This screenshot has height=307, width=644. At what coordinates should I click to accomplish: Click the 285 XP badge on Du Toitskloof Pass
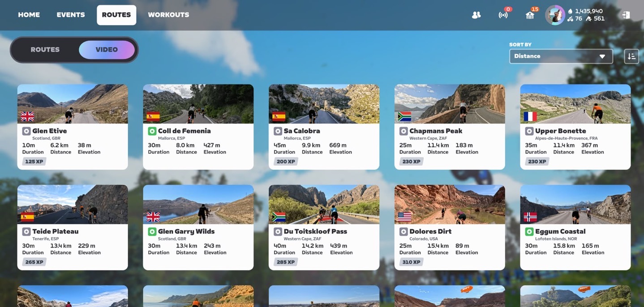tap(286, 262)
